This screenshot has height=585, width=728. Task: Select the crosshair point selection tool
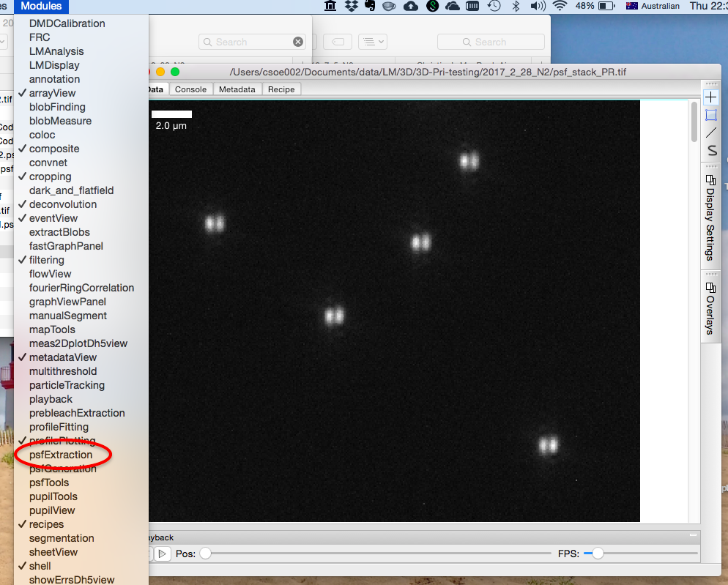click(x=711, y=97)
